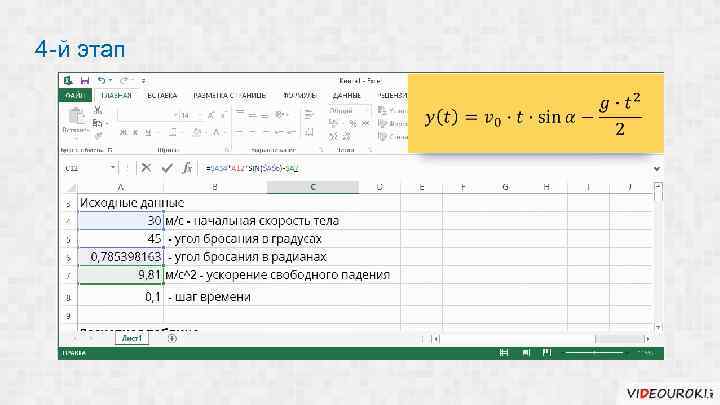Click the merge and center icon
Screen dimensions: 720x405
[309, 133]
